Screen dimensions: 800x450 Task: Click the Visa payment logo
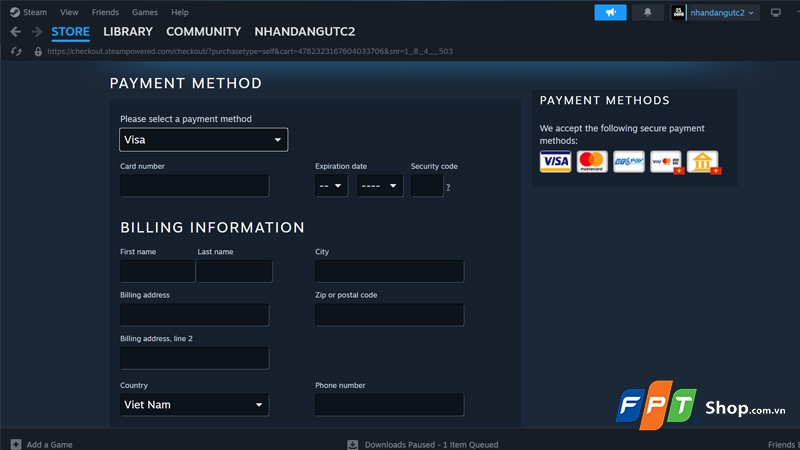tap(555, 162)
